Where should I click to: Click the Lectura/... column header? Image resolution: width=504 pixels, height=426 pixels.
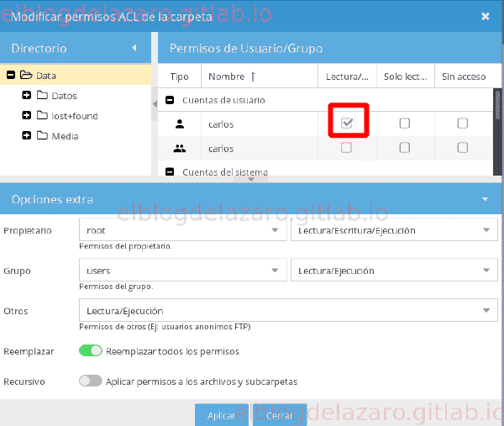click(347, 76)
